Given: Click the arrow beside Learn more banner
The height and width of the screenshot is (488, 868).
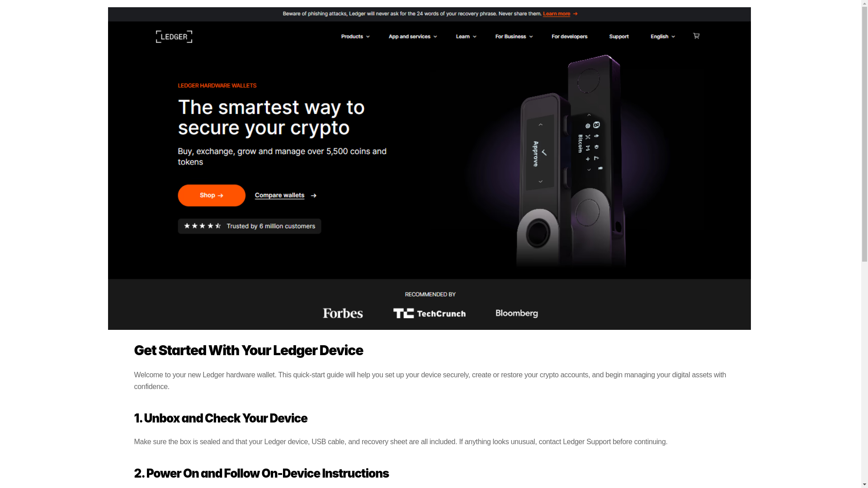Looking at the screenshot, I should tap(575, 14).
